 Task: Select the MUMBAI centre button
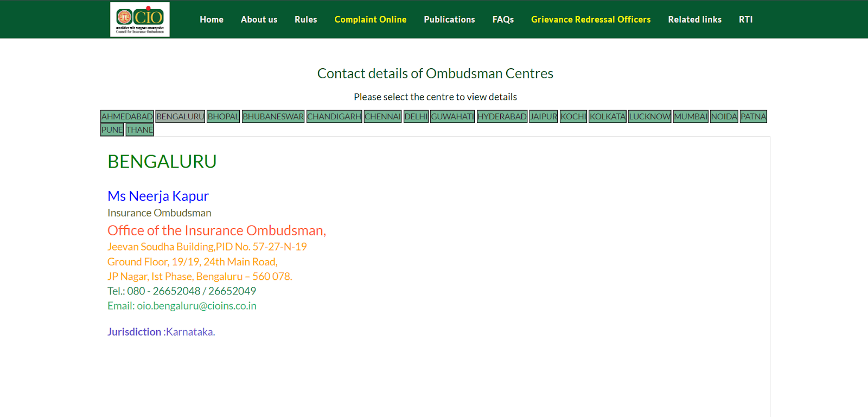(x=691, y=117)
